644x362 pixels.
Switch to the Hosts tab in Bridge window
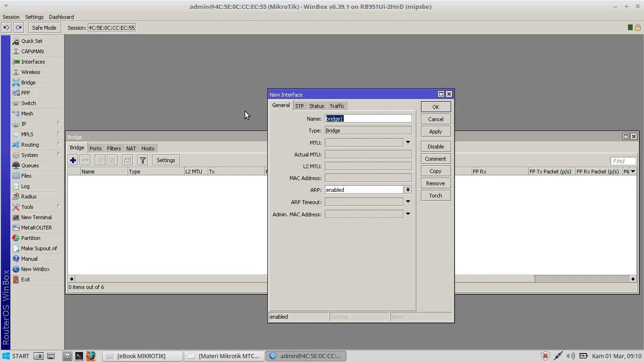pos(148,148)
